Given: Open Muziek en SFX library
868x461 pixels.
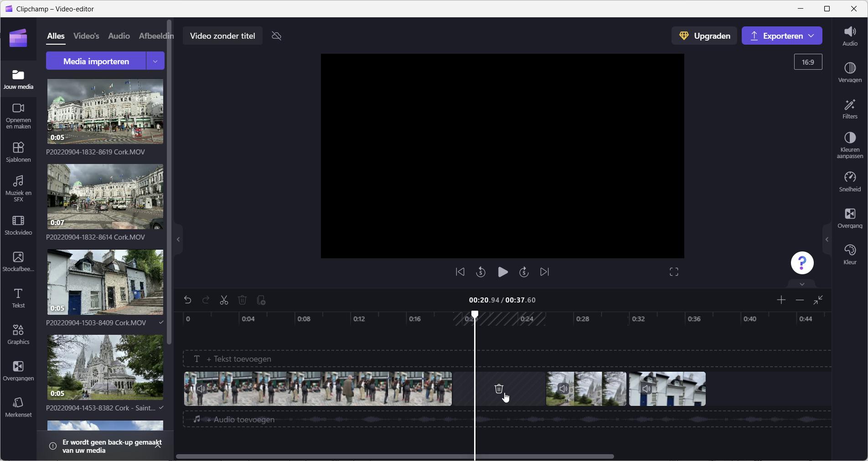Looking at the screenshot, I should click(18, 188).
